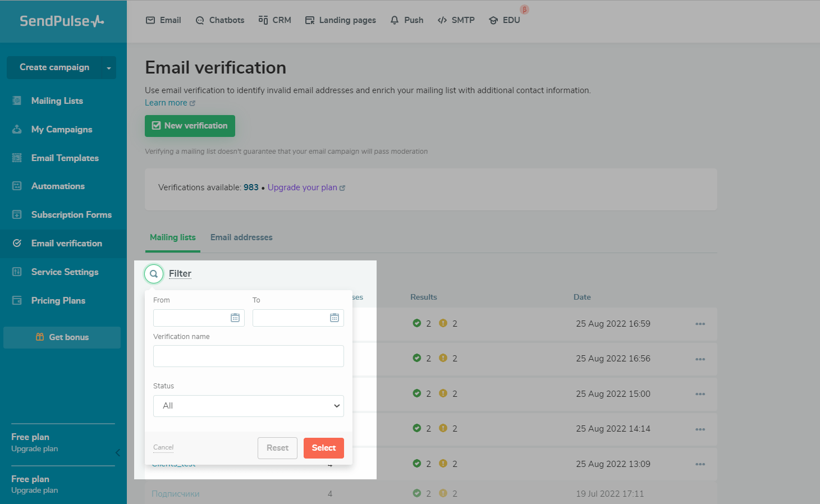Open the Push menu
Viewport: 820px width, 504px height.
tap(407, 20)
